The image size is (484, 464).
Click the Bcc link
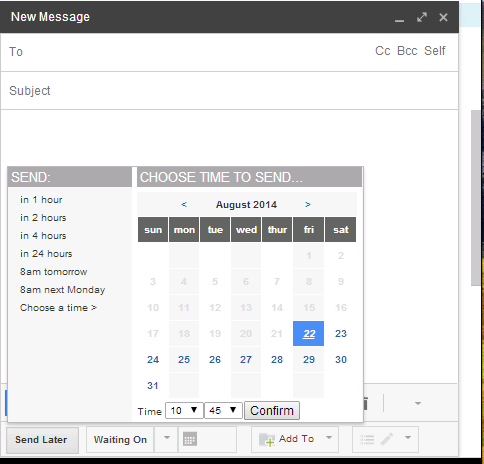(x=407, y=51)
